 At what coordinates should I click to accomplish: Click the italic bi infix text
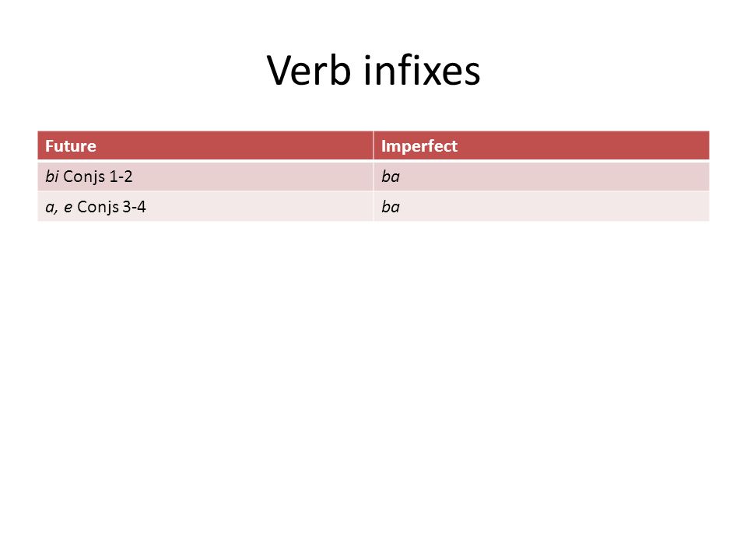coord(52,177)
